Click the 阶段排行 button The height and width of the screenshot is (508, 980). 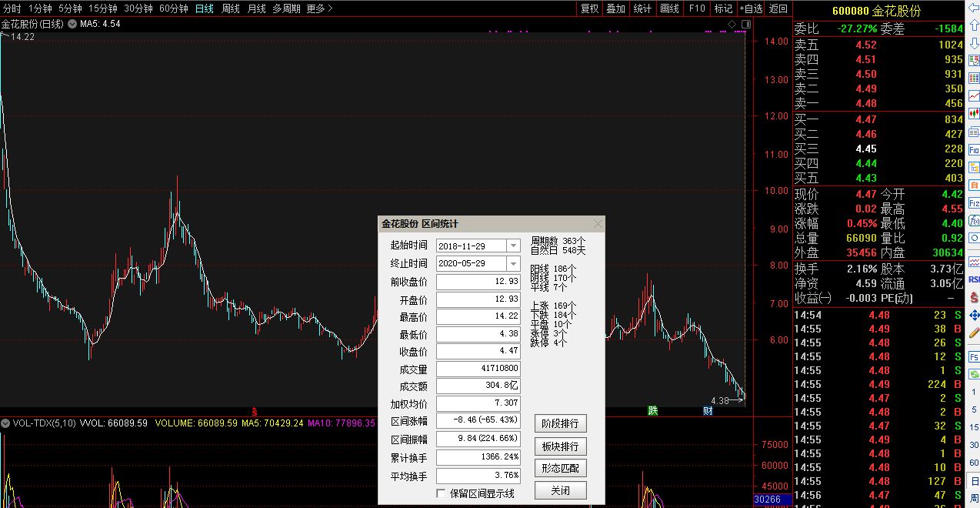point(560,423)
